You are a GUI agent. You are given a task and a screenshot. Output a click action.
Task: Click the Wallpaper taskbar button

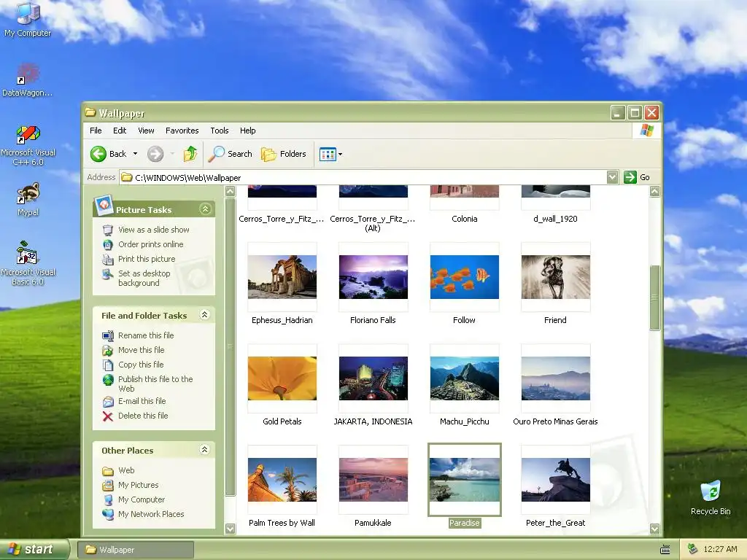coord(136,550)
